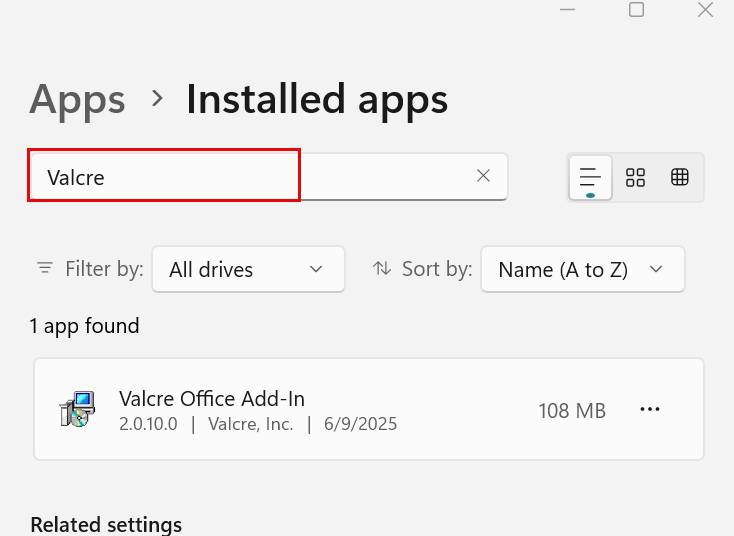This screenshot has width=734, height=536.
Task: Close the Settings window
Action: coord(705,10)
